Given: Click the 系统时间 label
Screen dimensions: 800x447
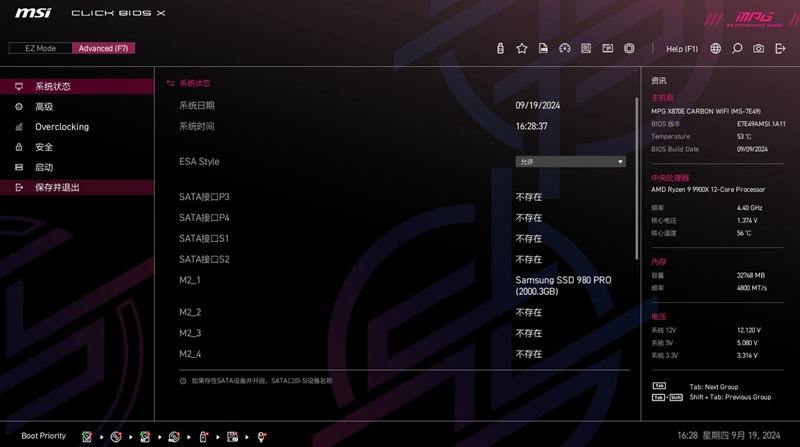Looking at the screenshot, I should click(x=196, y=126).
